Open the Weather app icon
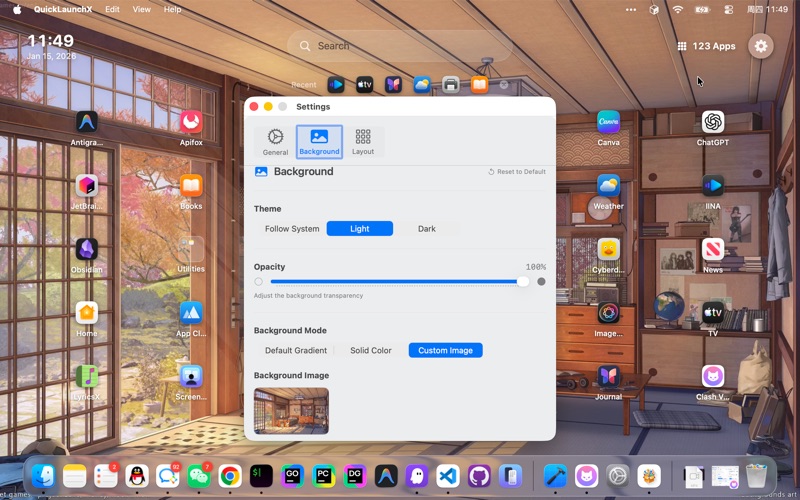 tap(608, 187)
